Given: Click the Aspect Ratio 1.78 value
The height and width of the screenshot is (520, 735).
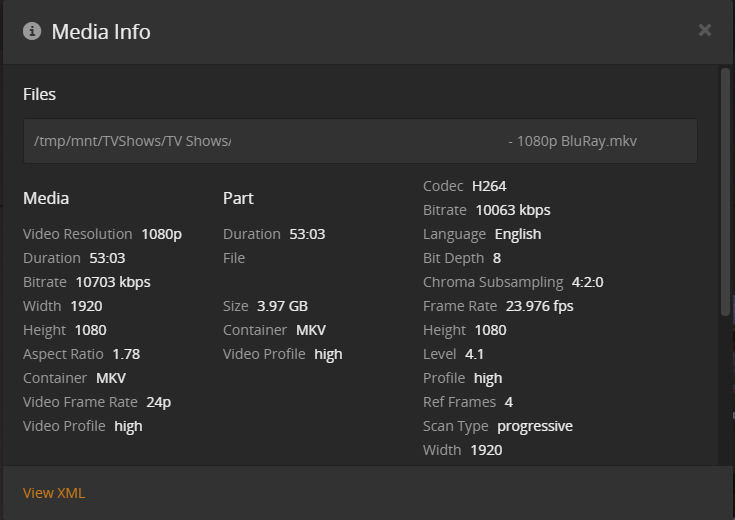Looking at the screenshot, I should tap(126, 354).
